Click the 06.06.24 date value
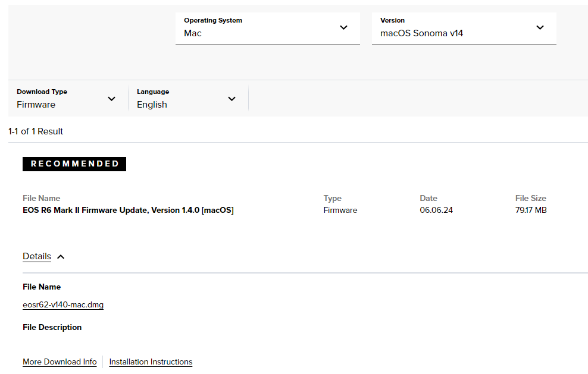The height and width of the screenshot is (374, 588). point(436,210)
